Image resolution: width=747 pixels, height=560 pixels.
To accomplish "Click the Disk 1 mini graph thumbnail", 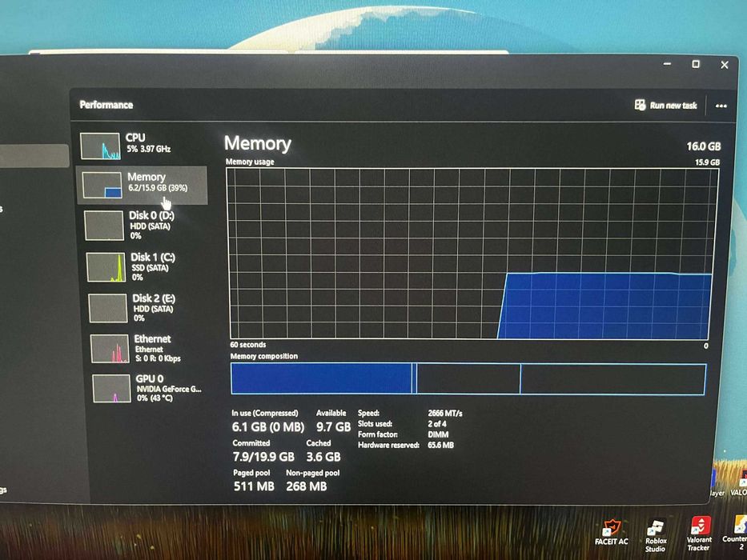I will 106,267.
